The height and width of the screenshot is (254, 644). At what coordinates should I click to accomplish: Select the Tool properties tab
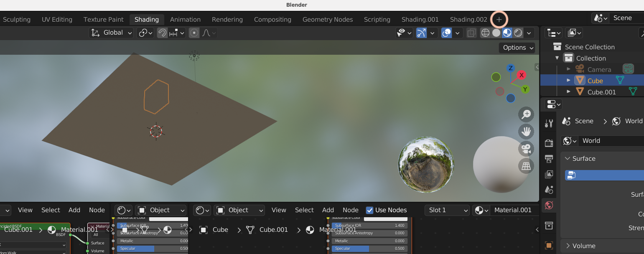click(549, 123)
